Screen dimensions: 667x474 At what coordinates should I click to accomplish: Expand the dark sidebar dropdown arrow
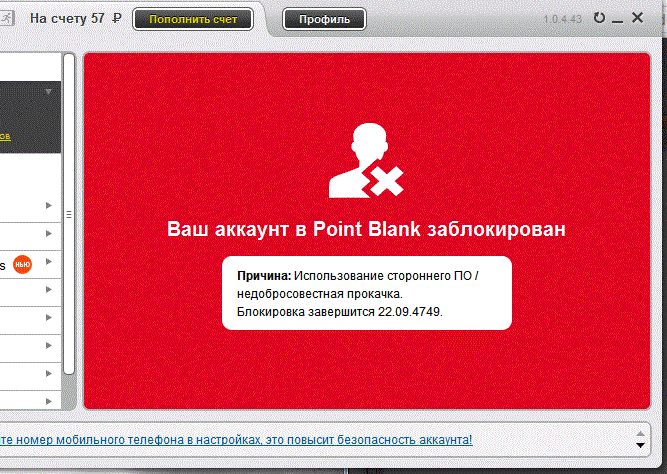48,91
